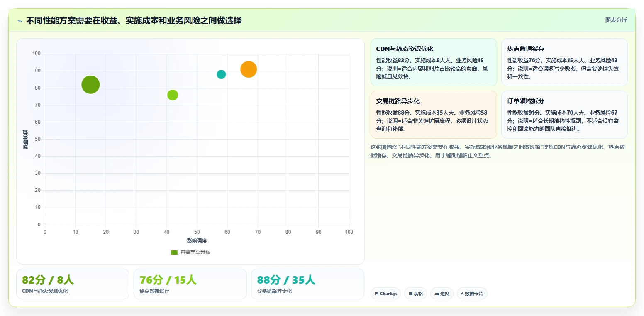Viewport: 644px width, 316px height.
Task: Click the 数据卡片 tag chip
Action: pyautogui.click(x=472, y=294)
